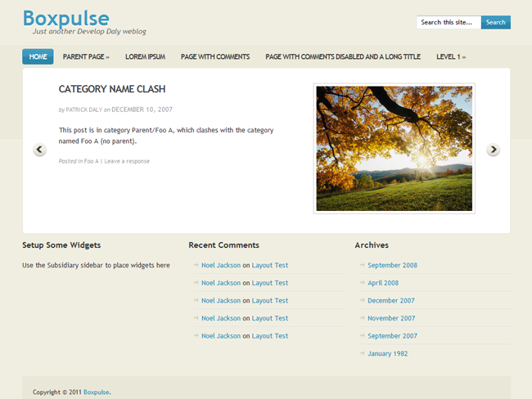Image resolution: width=532 pixels, height=399 pixels.
Task: Open December 2007 archive
Action: (x=391, y=300)
